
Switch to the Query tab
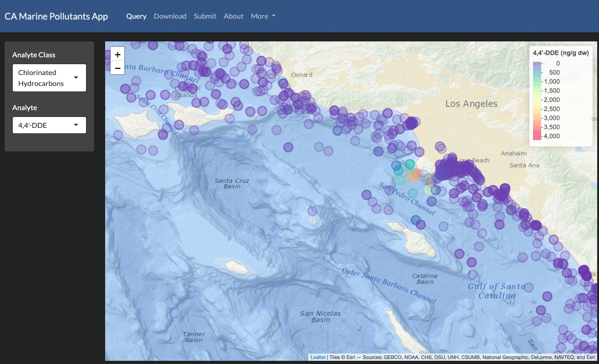point(136,16)
